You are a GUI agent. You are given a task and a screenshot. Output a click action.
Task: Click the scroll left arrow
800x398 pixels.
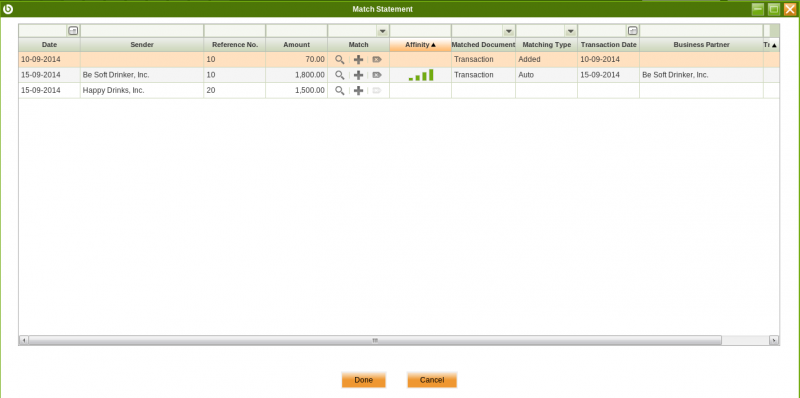pos(24,340)
